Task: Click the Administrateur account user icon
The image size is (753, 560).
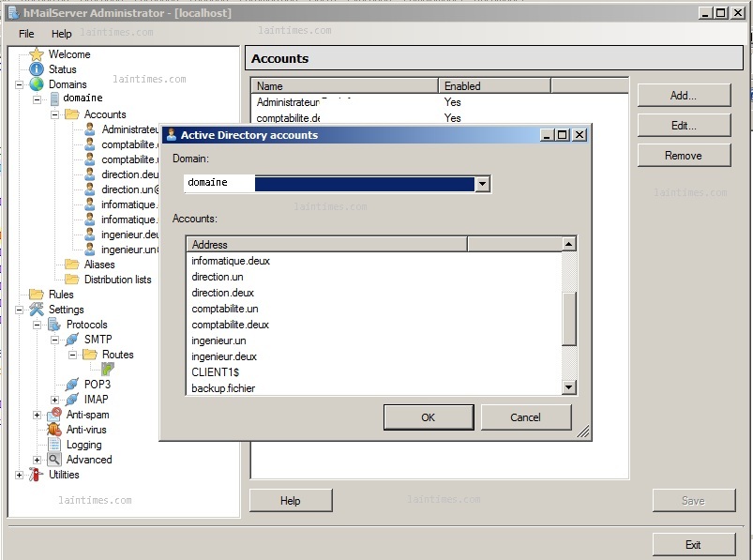Action: tap(90, 129)
